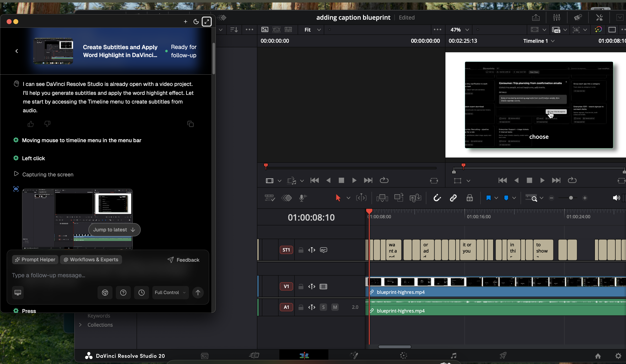Click the blue flag icon

pyautogui.click(x=488, y=198)
